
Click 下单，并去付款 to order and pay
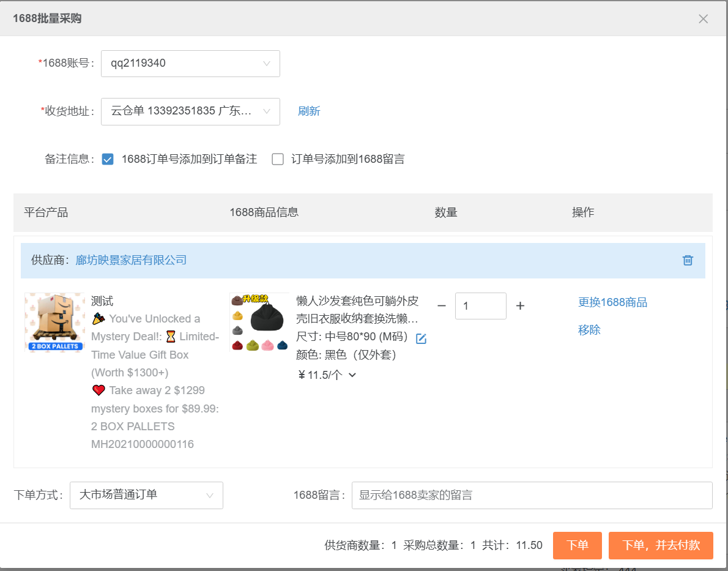[x=661, y=545]
